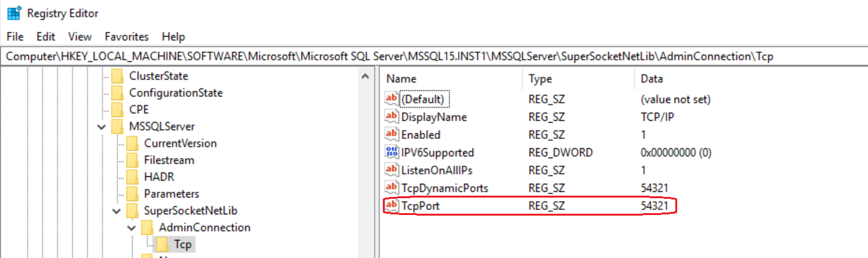The height and width of the screenshot is (258, 868).
Task: Select the ConfigurationState folder icon
Action: (x=118, y=93)
